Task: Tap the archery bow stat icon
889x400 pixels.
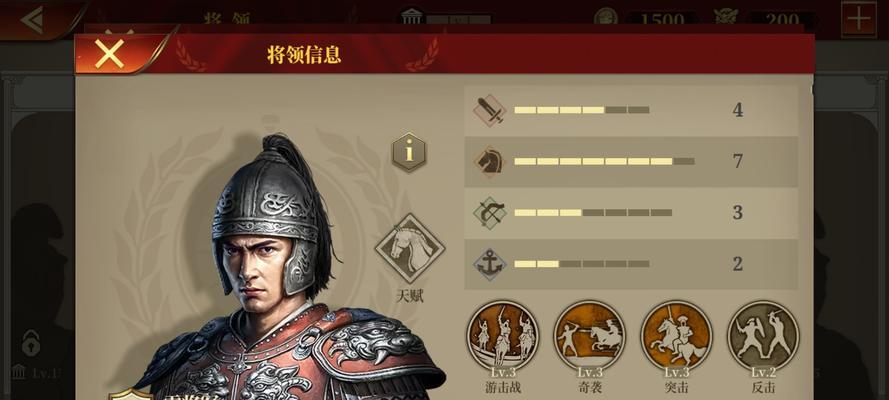Action: (489, 213)
